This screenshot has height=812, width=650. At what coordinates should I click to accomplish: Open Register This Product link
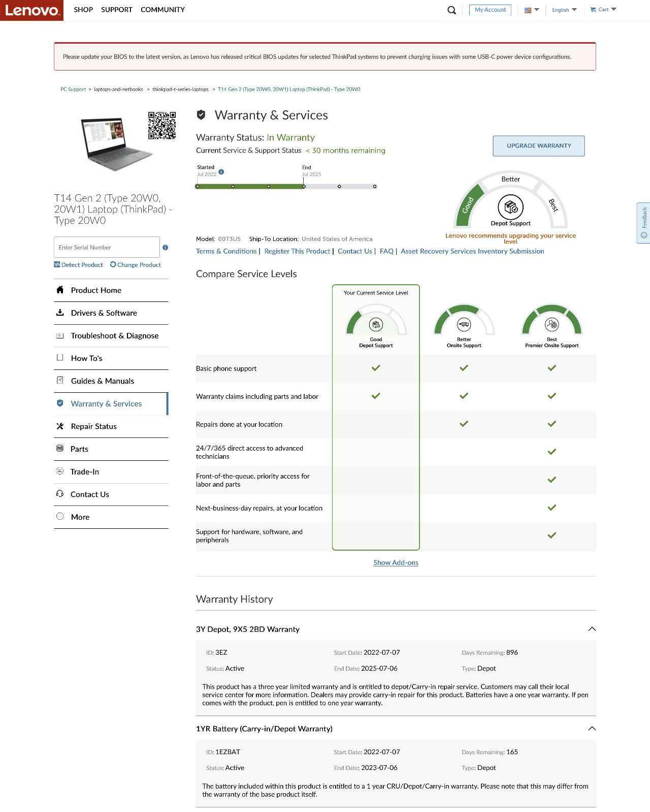298,251
